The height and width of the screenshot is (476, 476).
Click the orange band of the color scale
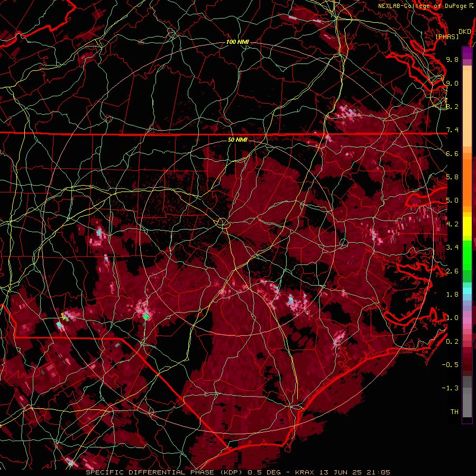coord(467,179)
